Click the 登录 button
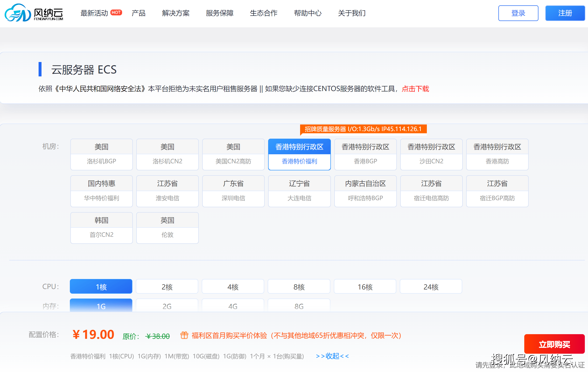The height and width of the screenshot is (372, 588). click(518, 13)
